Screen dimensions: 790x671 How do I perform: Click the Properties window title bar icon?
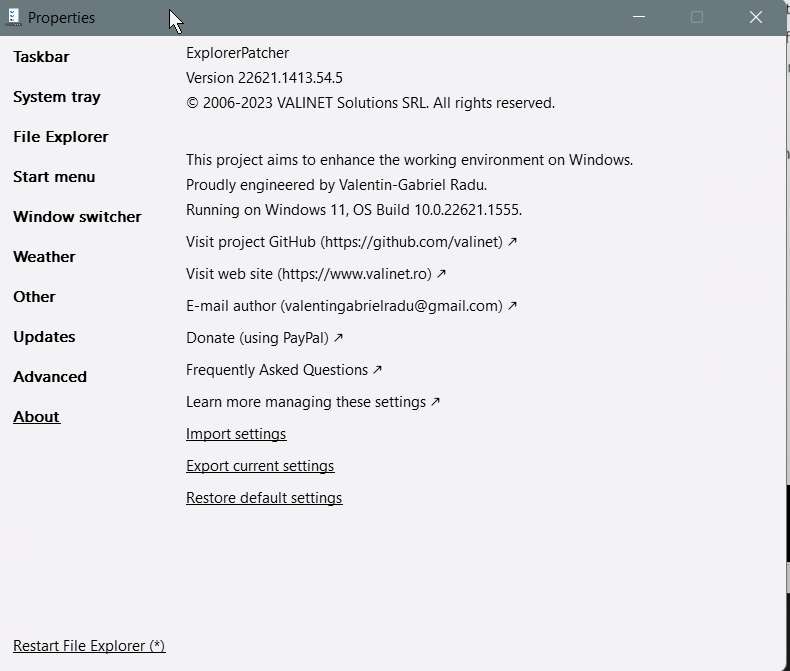click(x=14, y=17)
